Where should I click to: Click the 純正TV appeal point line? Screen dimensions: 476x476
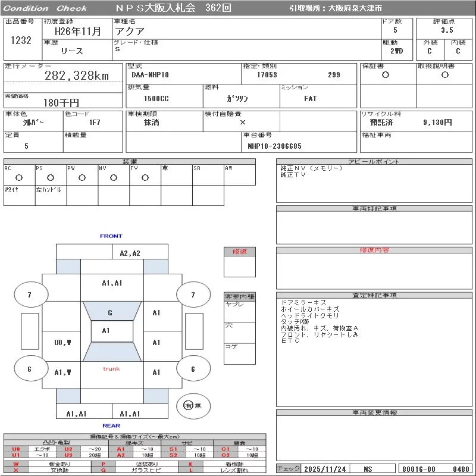click(x=293, y=174)
